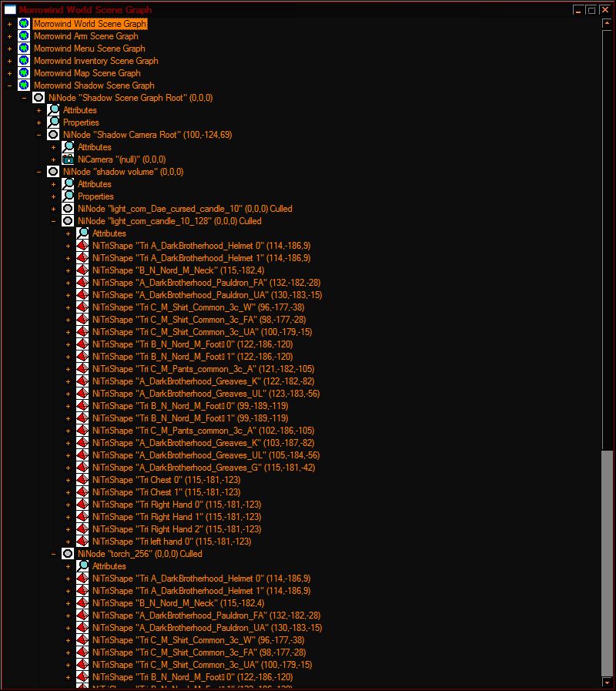Click the shape icon of "Tri Chest 0"

click(82, 479)
